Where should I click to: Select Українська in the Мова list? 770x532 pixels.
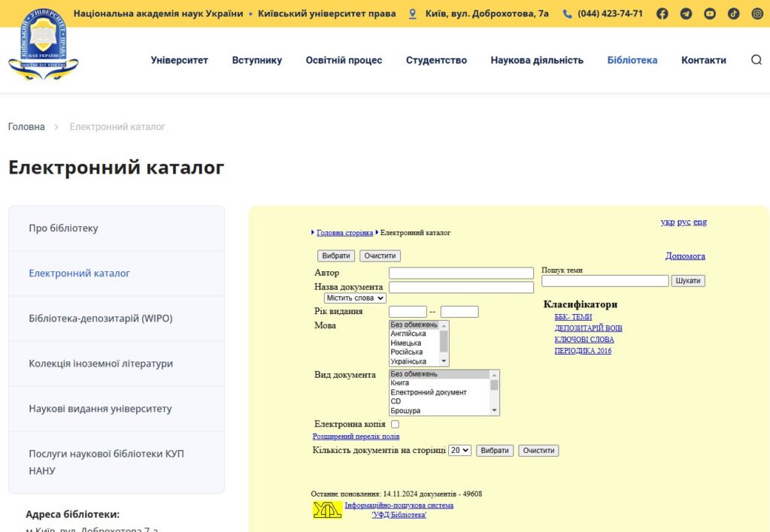click(x=408, y=361)
